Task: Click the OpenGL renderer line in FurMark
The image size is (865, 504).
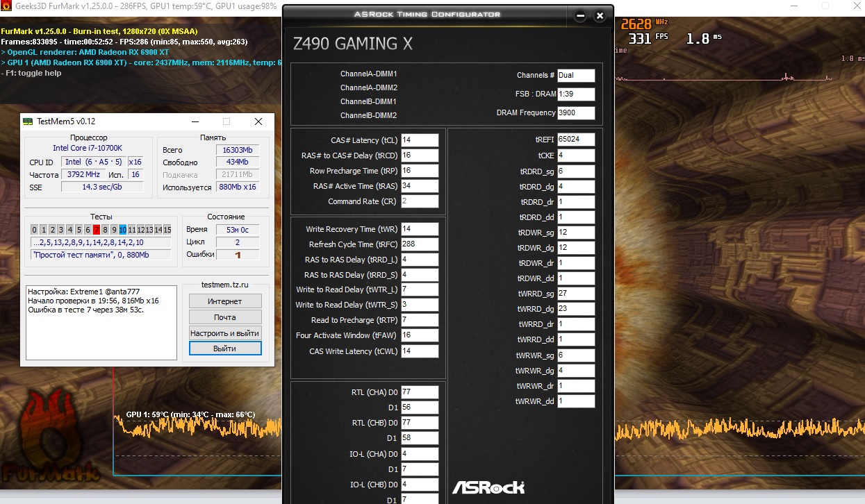Action: 85,52
